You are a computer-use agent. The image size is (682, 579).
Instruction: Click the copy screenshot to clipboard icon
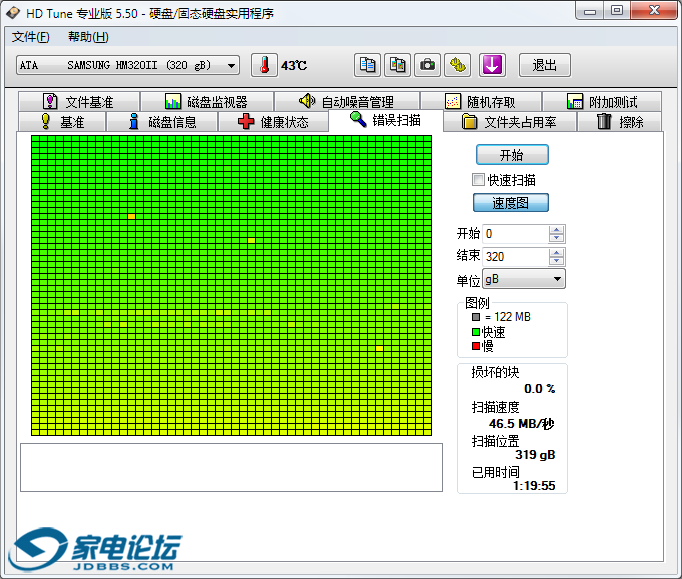[397, 65]
